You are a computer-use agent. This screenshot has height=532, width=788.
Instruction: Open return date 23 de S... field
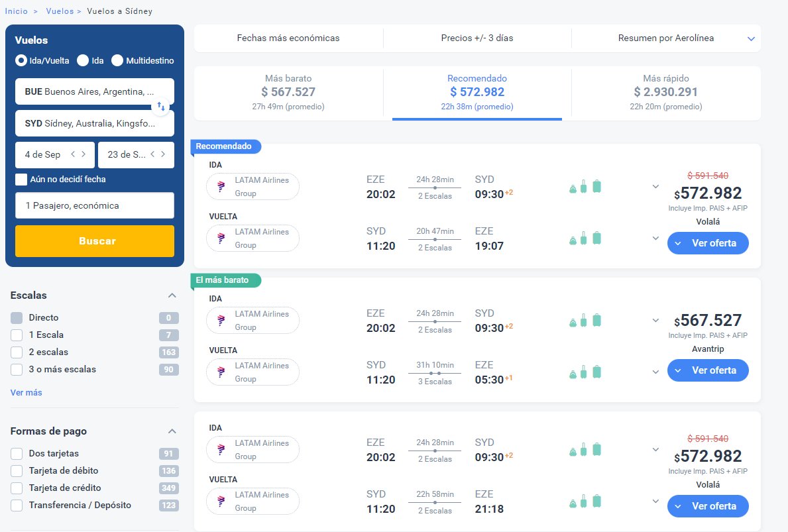pyautogui.click(x=136, y=155)
